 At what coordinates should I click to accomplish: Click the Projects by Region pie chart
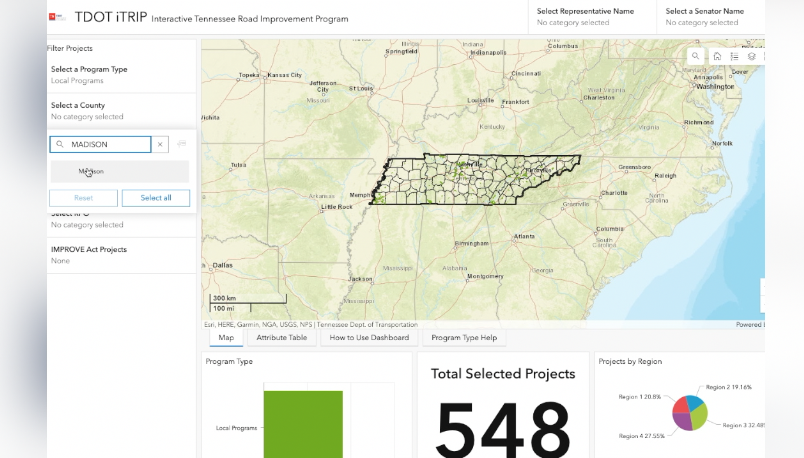689,411
